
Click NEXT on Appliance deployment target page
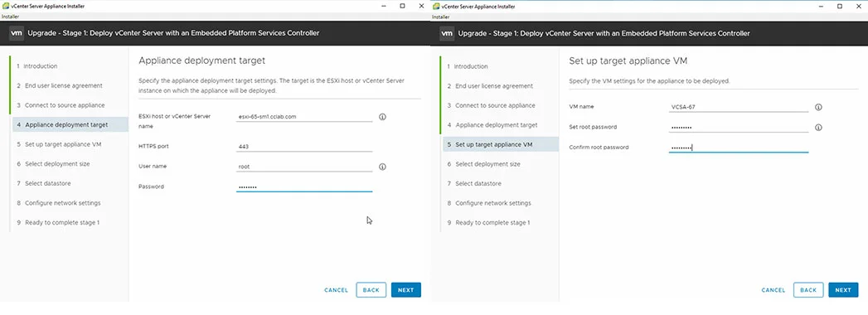click(x=405, y=290)
